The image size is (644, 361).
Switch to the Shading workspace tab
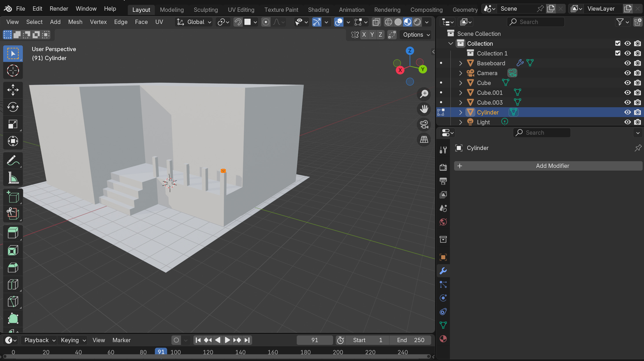pyautogui.click(x=318, y=10)
